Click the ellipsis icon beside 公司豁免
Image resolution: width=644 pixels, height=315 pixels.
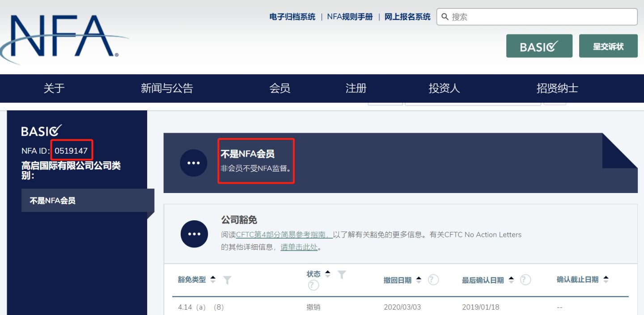pyautogui.click(x=194, y=234)
